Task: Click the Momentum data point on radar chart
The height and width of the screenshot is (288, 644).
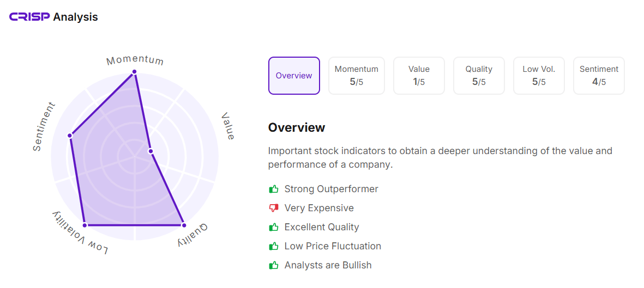Action: click(134, 72)
